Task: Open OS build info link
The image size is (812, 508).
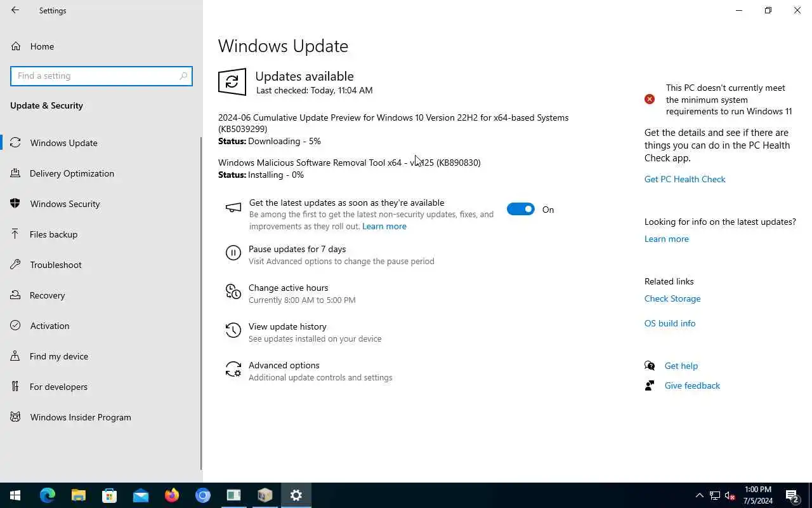Action: (670, 323)
